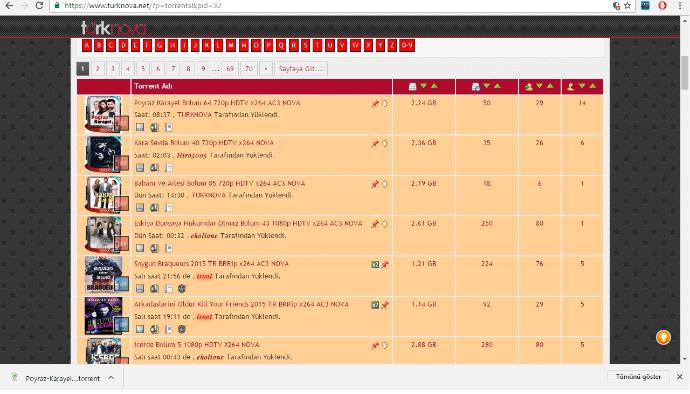The height and width of the screenshot is (394, 690).
Task: Click the pale round icon on Kara Sevda row
Action: [385, 144]
